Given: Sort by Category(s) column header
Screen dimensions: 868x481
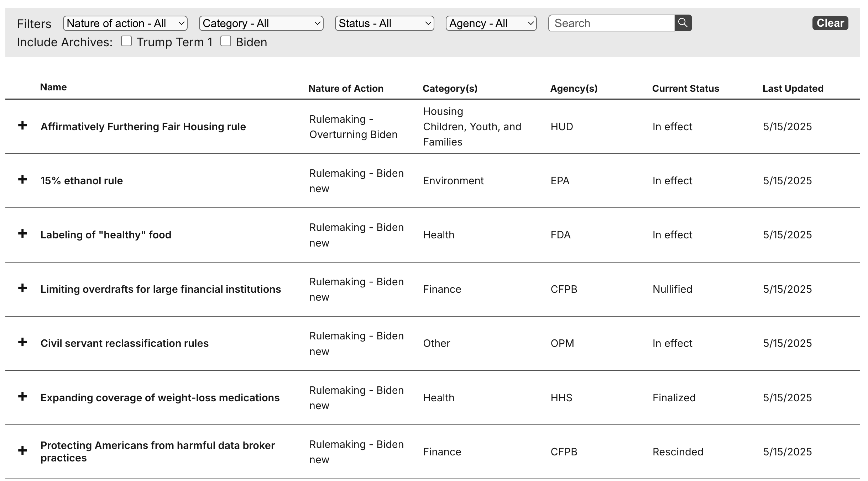Looking at the screenshot, I should point(450,89).
